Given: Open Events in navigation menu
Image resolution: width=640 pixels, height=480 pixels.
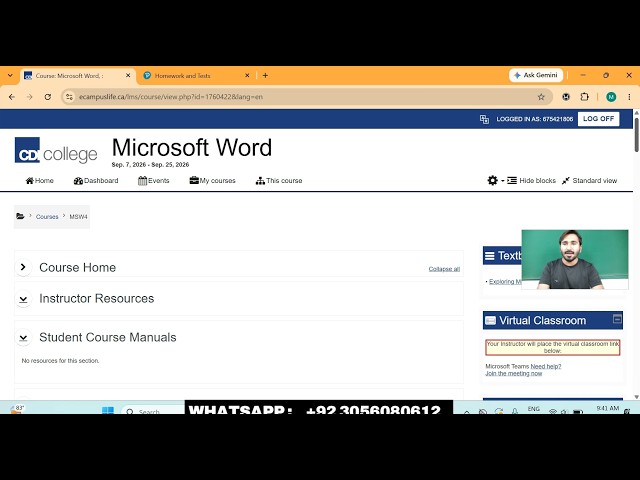Looking at the screenshot, I should [x=153, y=180].
